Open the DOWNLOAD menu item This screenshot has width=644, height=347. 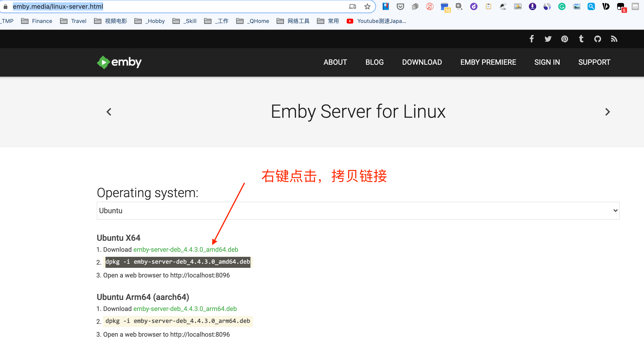pyautogui.click(x=422, y=62)
